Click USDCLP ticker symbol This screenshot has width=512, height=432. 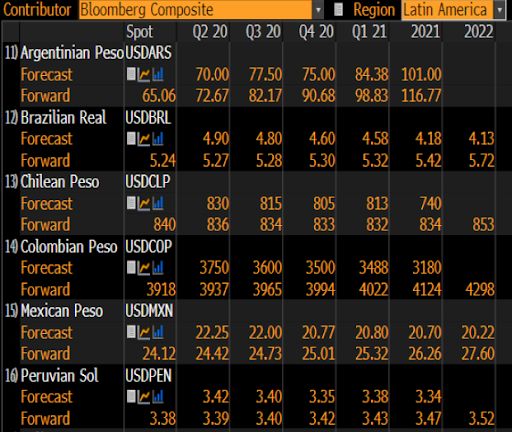148,182
